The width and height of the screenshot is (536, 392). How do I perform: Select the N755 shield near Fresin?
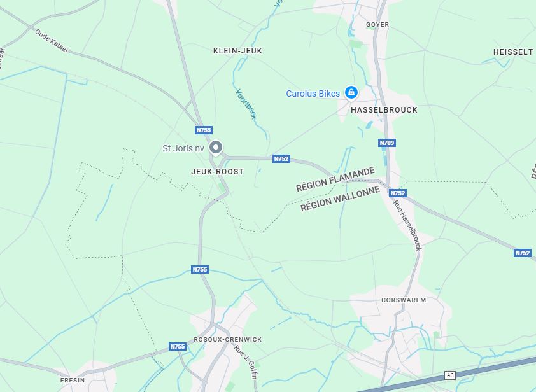tap(178, 347)
